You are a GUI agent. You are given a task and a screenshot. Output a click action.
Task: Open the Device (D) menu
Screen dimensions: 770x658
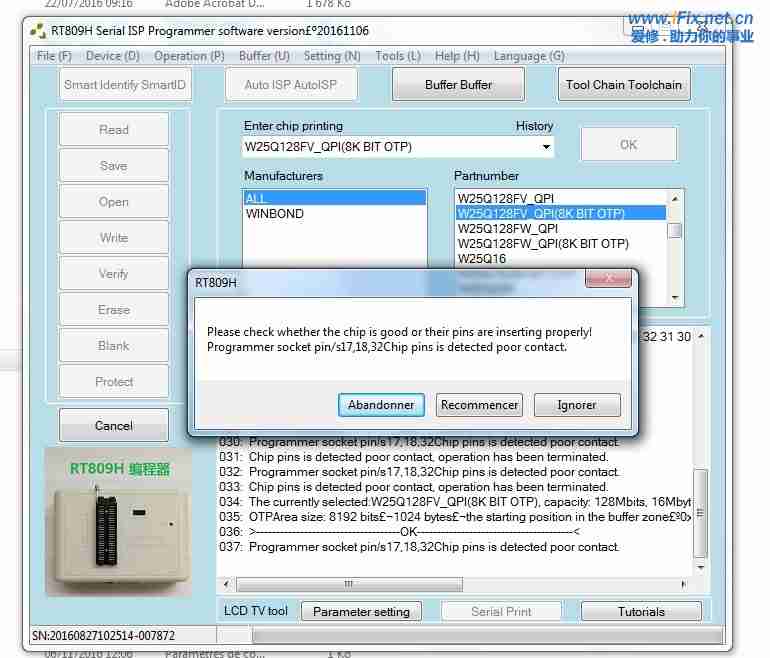(x=112, y=56)
